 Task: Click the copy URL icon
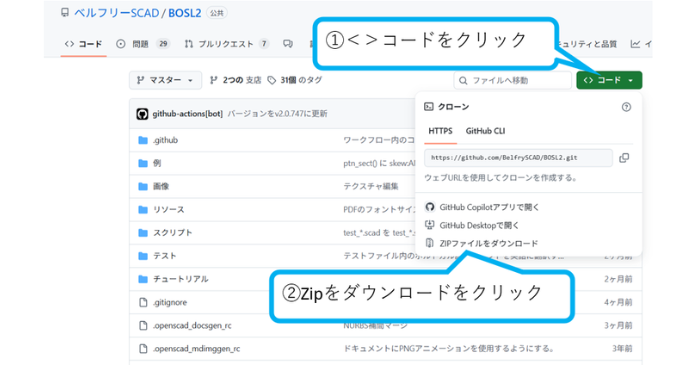tap(624, 158)
